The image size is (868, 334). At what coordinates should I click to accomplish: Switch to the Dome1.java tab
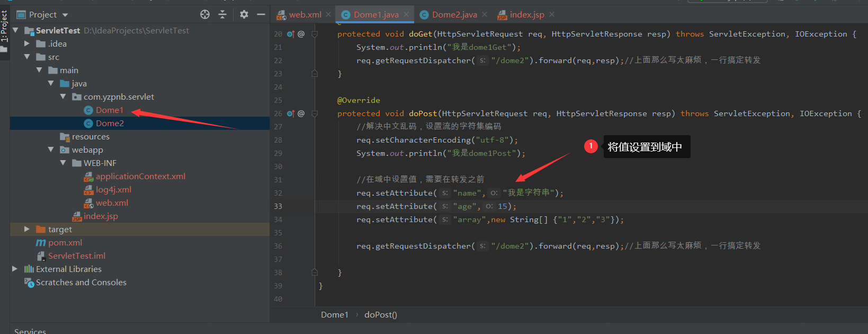(x=376, y=15)
